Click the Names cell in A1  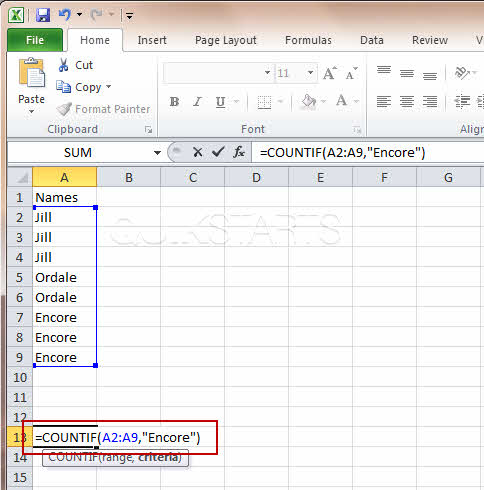(x=65, y=197)
